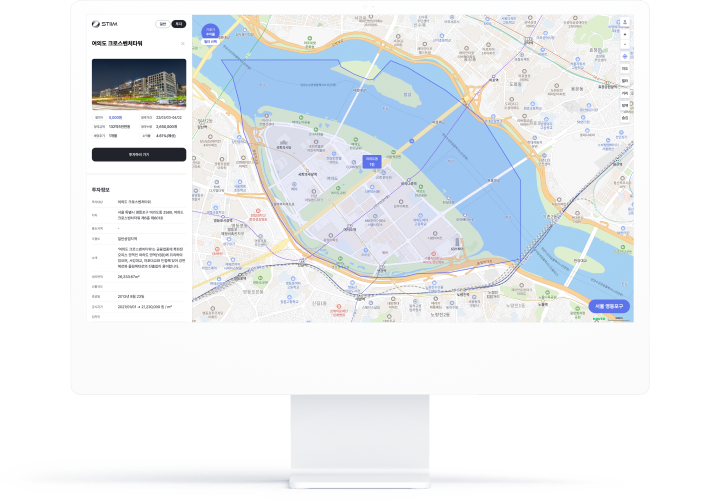Open the night building photo

click(139, 84)
